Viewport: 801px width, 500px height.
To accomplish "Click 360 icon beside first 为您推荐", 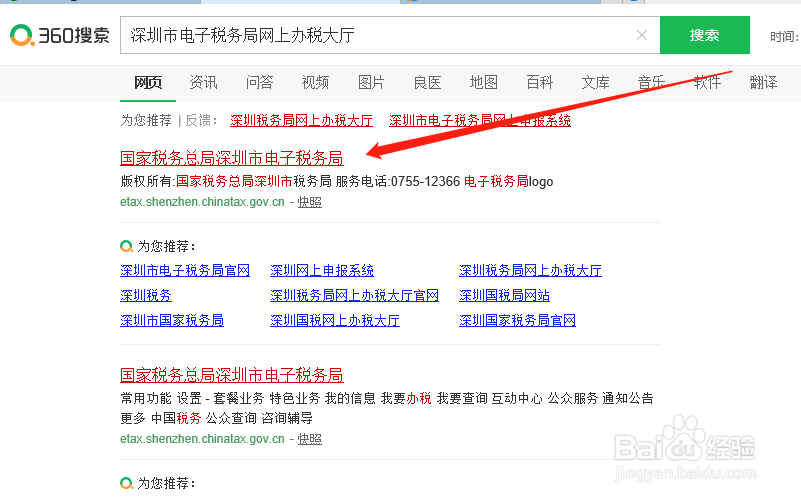I will pos(127,246).
